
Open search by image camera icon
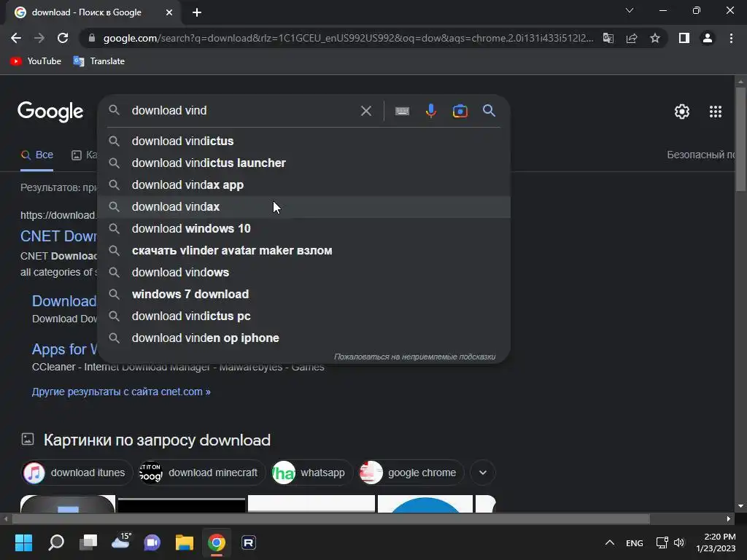(x=460, y=111)
